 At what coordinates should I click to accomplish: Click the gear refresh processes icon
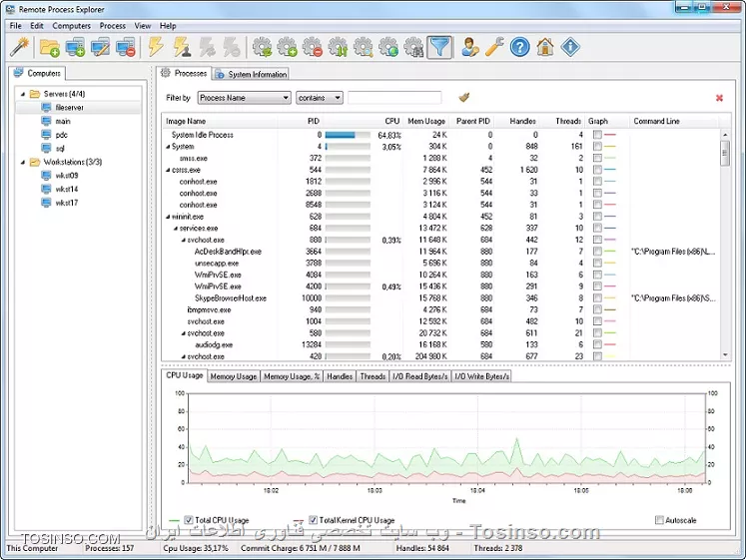262,47
